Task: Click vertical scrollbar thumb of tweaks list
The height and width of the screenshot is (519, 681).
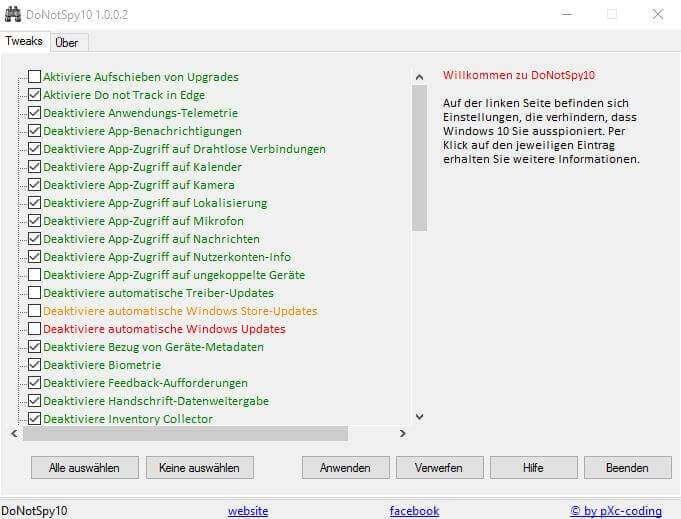Action: click(x=420, y=158)
